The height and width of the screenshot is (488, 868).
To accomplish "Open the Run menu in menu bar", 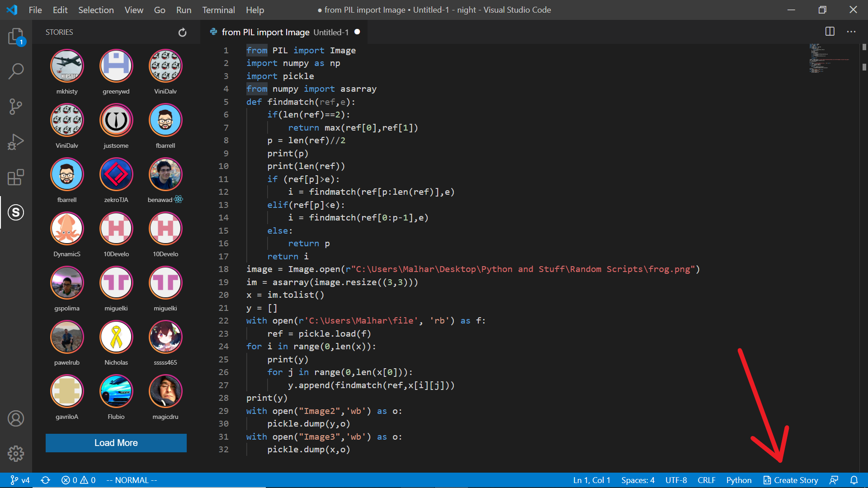I will [183, 9].
